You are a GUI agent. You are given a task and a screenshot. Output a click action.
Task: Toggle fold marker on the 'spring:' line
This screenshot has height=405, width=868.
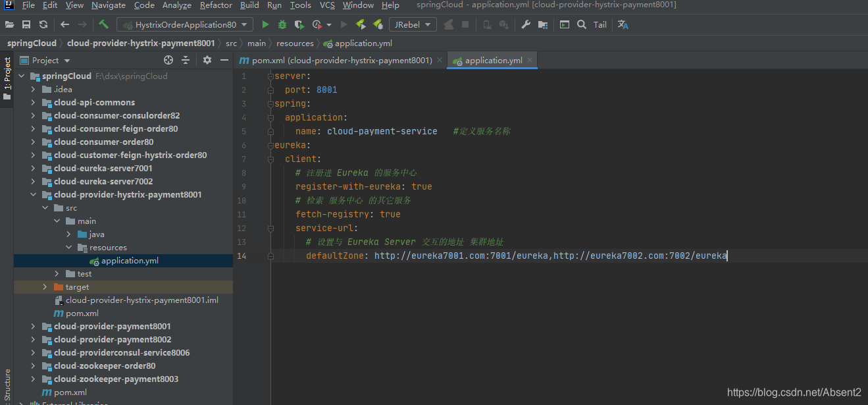point(270,104)
